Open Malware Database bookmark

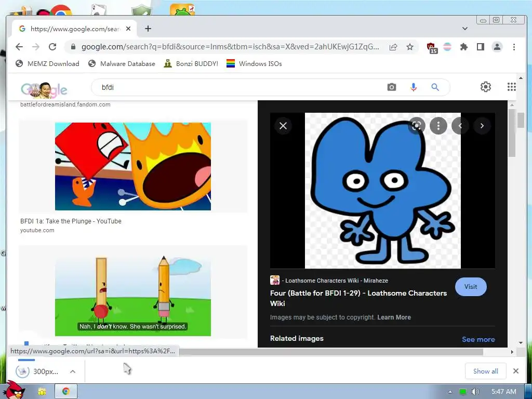[122, 64]
